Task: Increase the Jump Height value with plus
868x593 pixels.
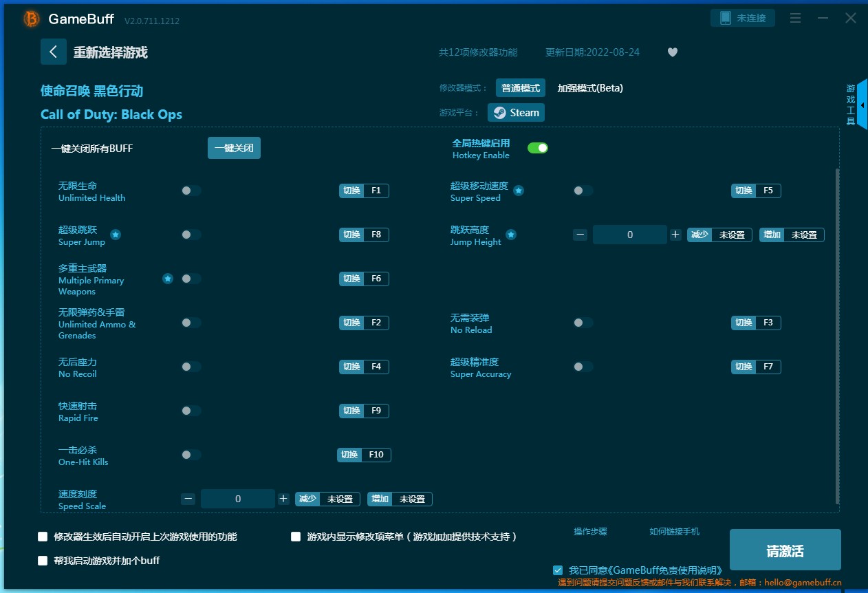Action: coord(675,235)
